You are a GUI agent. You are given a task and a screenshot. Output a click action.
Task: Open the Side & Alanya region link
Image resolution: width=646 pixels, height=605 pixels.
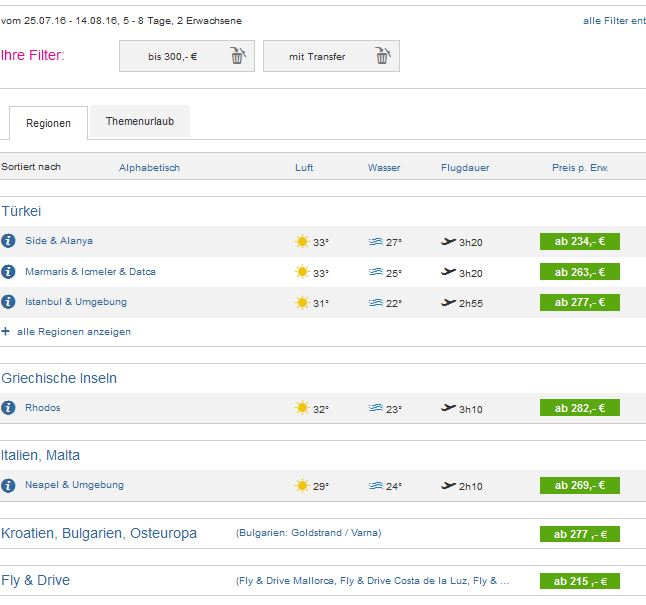pos(59,241)
